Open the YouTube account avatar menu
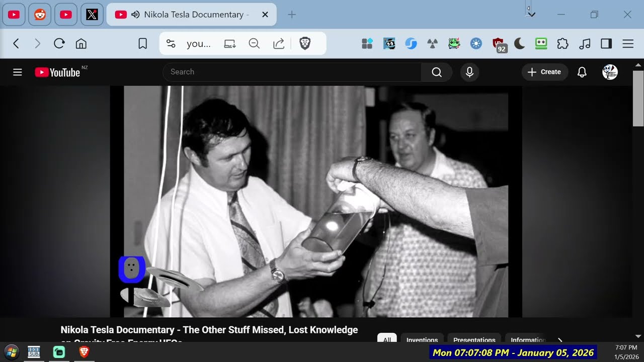Viewport: 644px width, 362px height. (610, 72)
